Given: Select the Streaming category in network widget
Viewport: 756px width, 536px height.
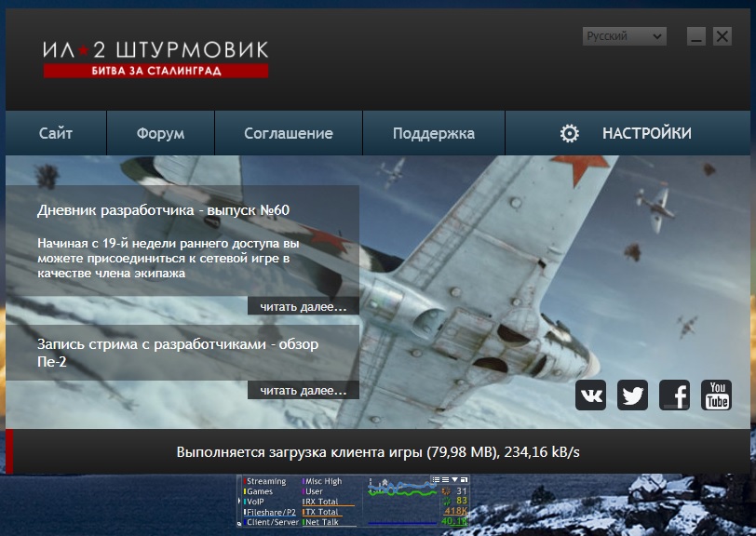Looking at the screenshot, I should pyautogui.click(x=266, y=481).
